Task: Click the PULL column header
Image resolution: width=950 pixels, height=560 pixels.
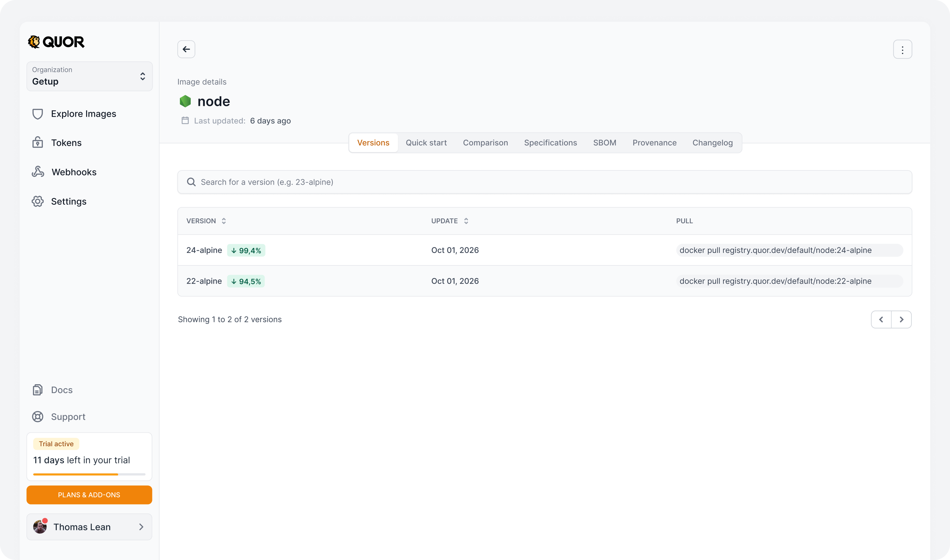Action: [x=684, y=221]
